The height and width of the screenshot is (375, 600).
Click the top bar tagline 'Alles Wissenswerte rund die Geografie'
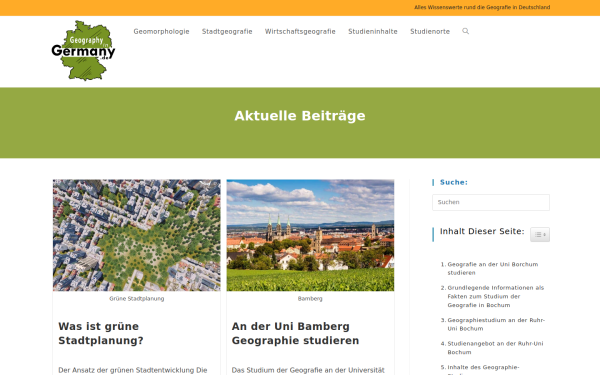click(482, 7)
